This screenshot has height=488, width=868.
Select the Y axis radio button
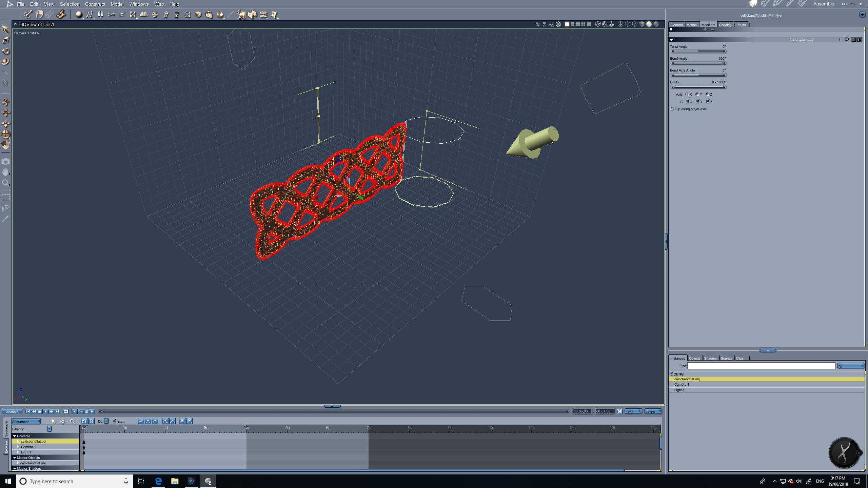pos(697,95)
